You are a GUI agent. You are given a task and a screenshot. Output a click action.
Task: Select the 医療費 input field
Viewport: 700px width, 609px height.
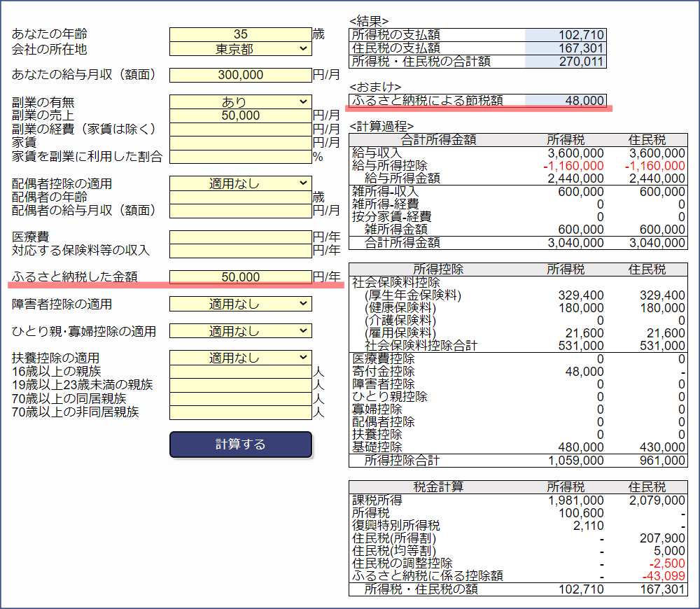coord(241,237)
